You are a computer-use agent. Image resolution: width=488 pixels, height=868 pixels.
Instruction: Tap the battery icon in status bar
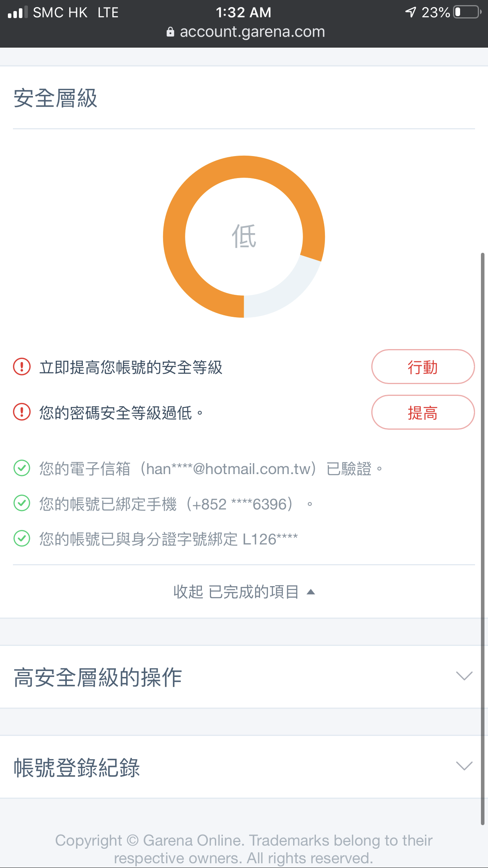pos(468,12)
